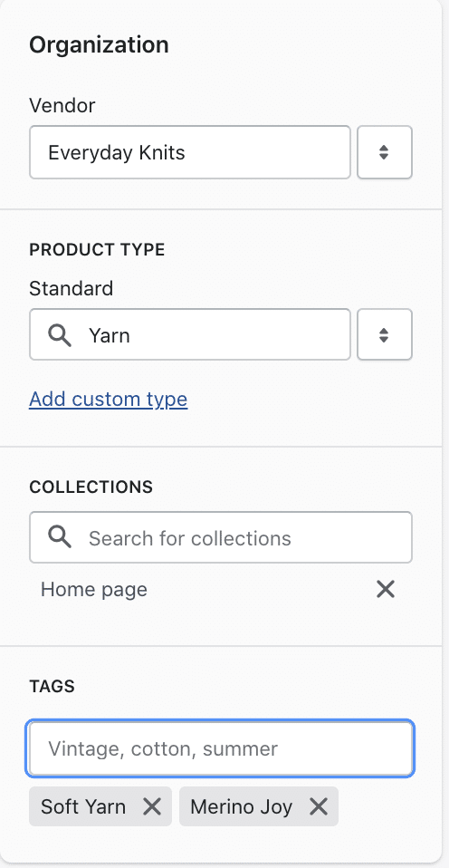Click the Vendor field label
The image size is (449, 868).
(x=62, y=105)
